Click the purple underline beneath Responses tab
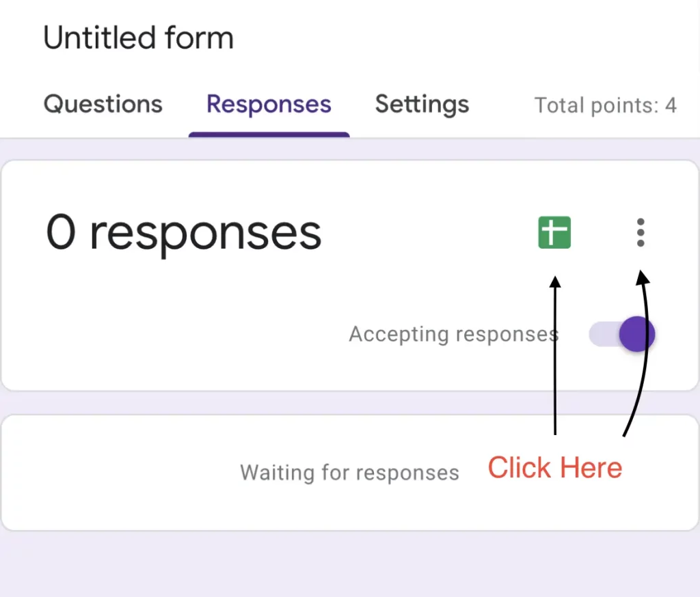Image resolution: width=700 pixels, height=597 pixels. [269, 134]
